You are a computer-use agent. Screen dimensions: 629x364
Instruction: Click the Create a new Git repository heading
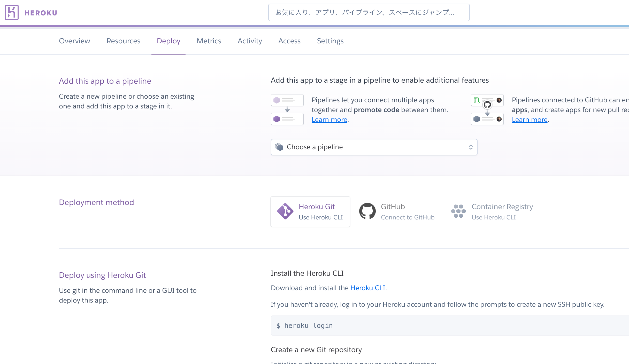(316, 350)
